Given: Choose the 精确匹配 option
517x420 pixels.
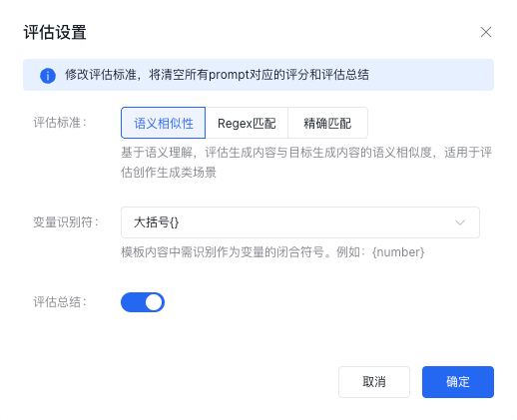Looking at the screenshot, I should coord(327,123).
